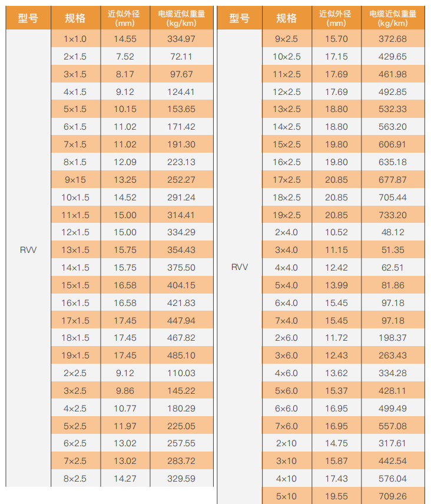Screen dimensions: 431x504
Task: Select the cable weight value 485.10
Action: (x=181, y=355)
